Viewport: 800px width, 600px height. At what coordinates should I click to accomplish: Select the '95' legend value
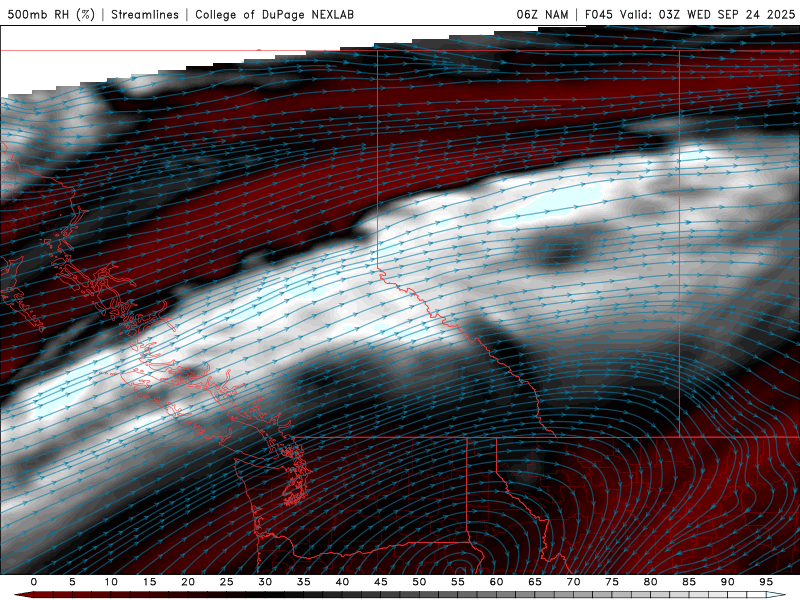(x=766, y=582)
